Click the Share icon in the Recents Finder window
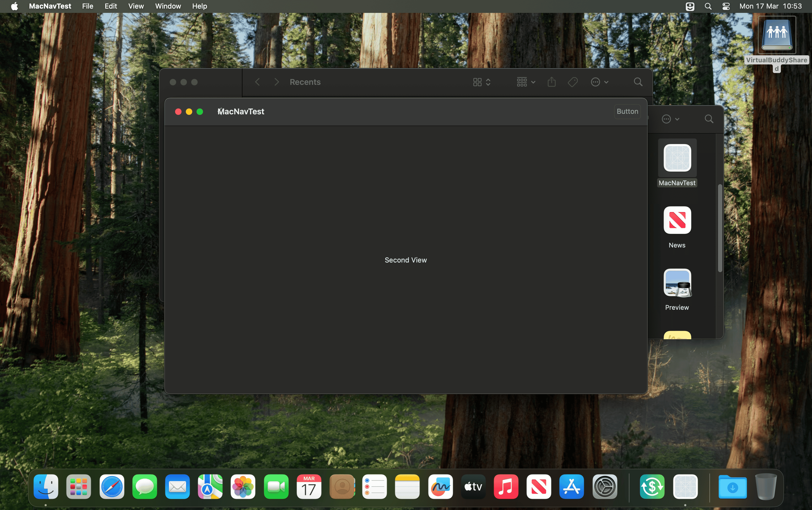Viewport: 812px width, 510px height. (551, 82)
